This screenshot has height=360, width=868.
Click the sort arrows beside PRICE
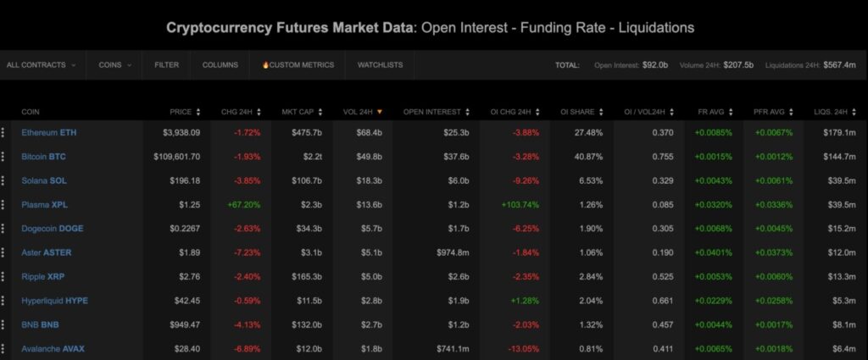pyautogui.click(x=198, y=112)
